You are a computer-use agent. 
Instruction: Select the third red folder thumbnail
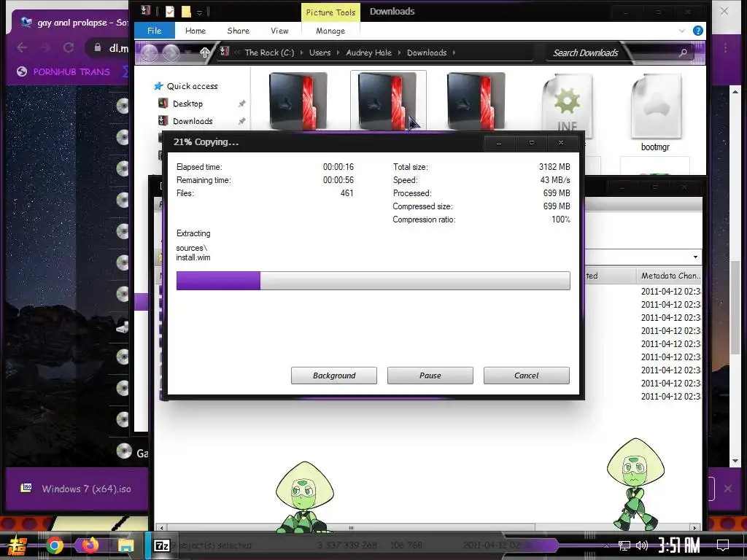coord(476,101)
